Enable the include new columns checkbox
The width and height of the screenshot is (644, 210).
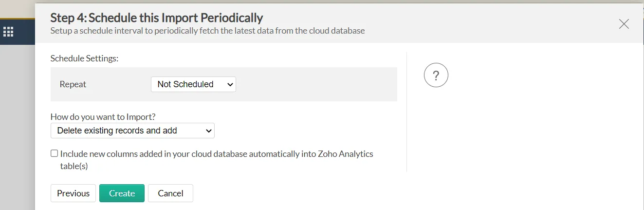click(54, 153)
